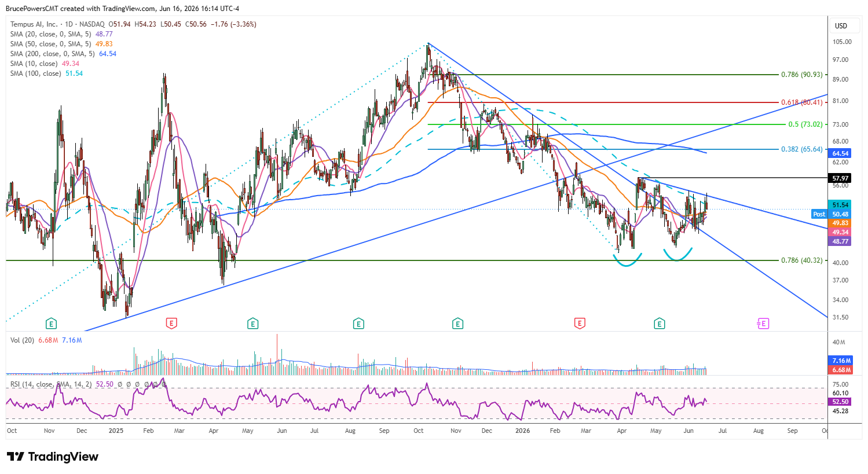Select the black 57.97 price label
The height and width of the screenshot is (474, 868).
(x=840, y=178)
